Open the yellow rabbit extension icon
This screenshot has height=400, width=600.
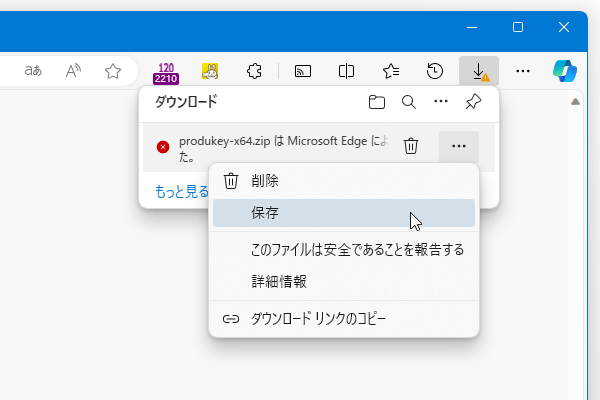click(x=210, y=71)
